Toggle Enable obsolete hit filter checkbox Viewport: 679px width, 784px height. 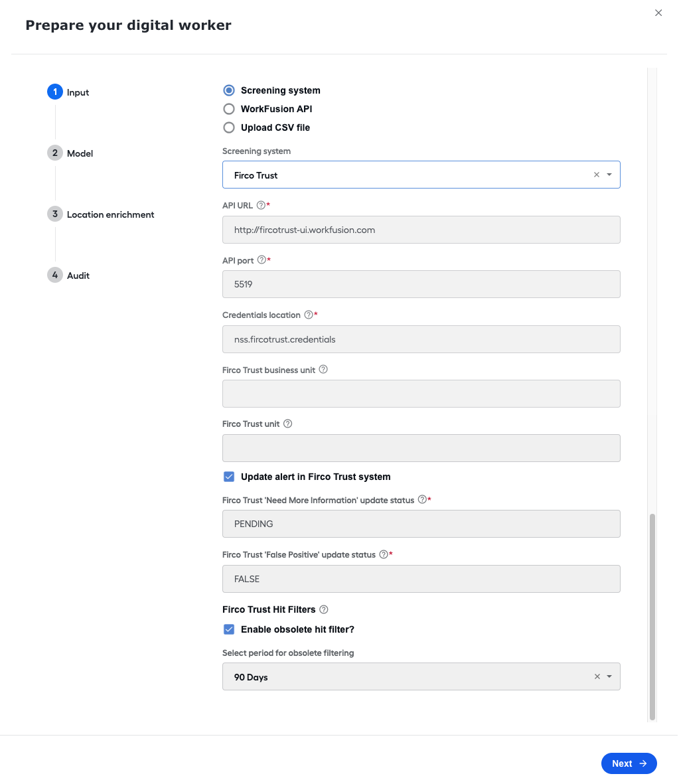coord(229,629)
